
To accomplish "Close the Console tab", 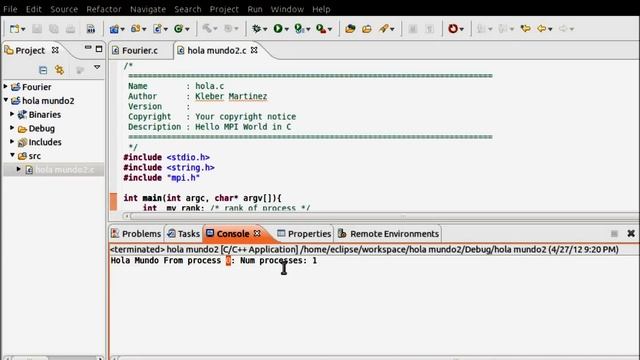I will tap(257, 233).
